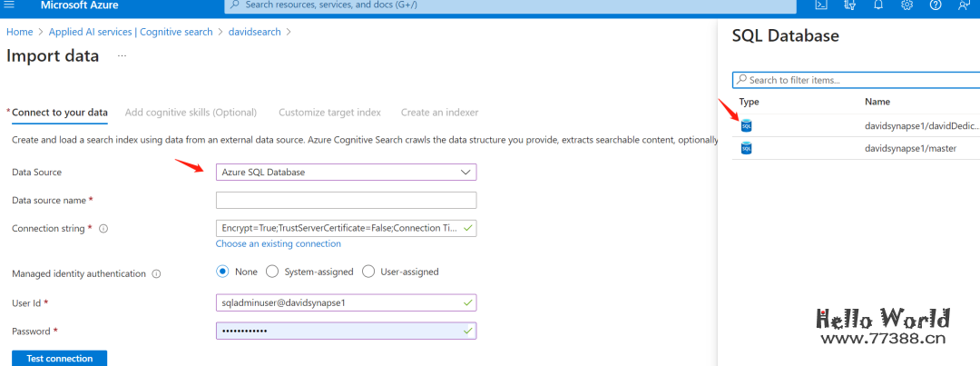The height and width of the screenshot is (366, 980).
Task: Click Choose an existing connection link
Action: (278, 243)
